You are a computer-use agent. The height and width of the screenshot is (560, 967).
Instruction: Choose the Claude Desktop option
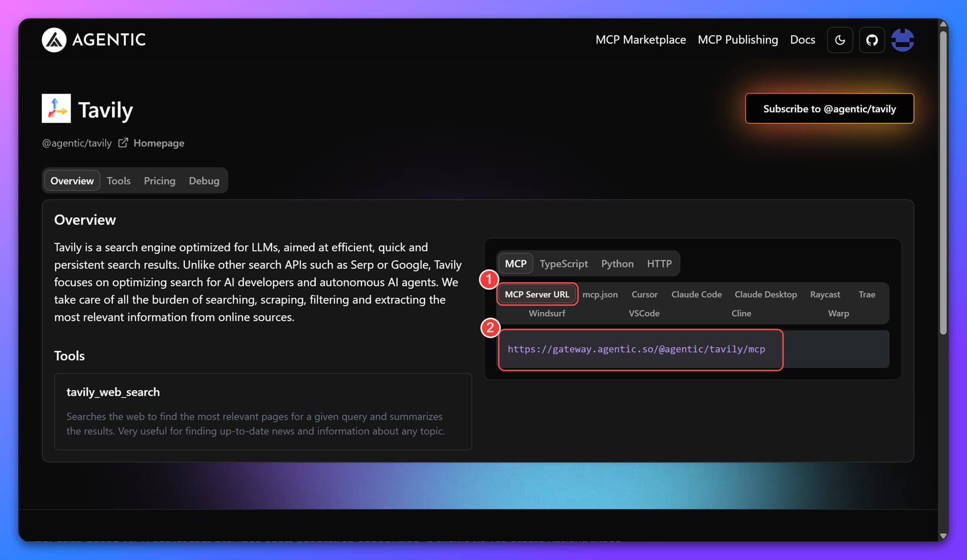coord(766,294)
